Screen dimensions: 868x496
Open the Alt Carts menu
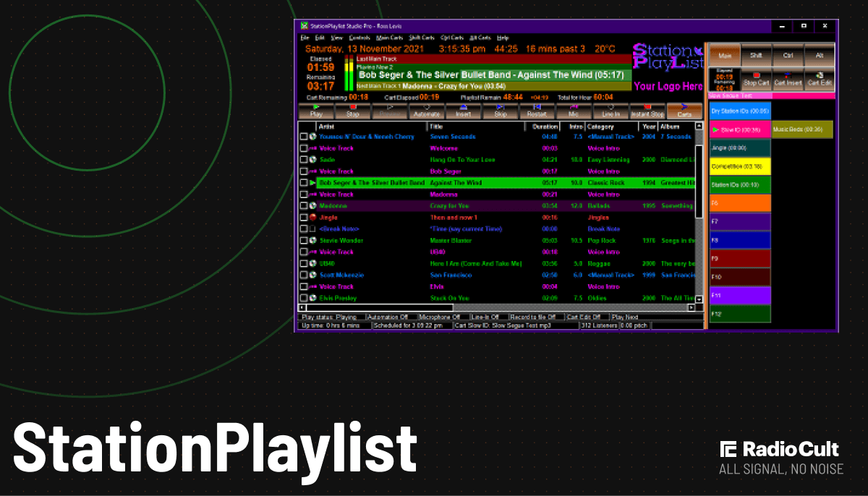(x=480, y=38)
